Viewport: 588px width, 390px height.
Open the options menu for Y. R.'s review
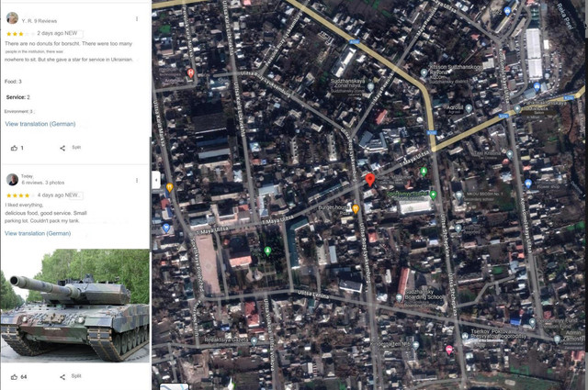(137, 18)
